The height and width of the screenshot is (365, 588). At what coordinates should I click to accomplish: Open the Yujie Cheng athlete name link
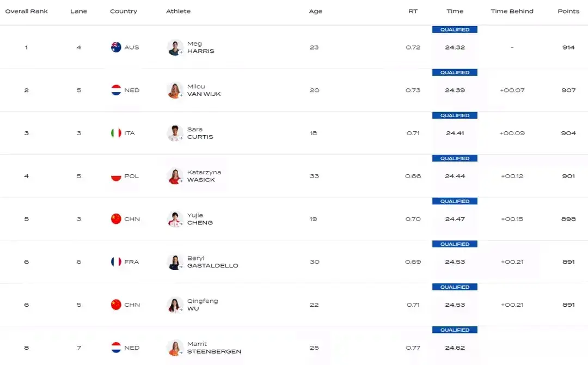coord(200,219)
